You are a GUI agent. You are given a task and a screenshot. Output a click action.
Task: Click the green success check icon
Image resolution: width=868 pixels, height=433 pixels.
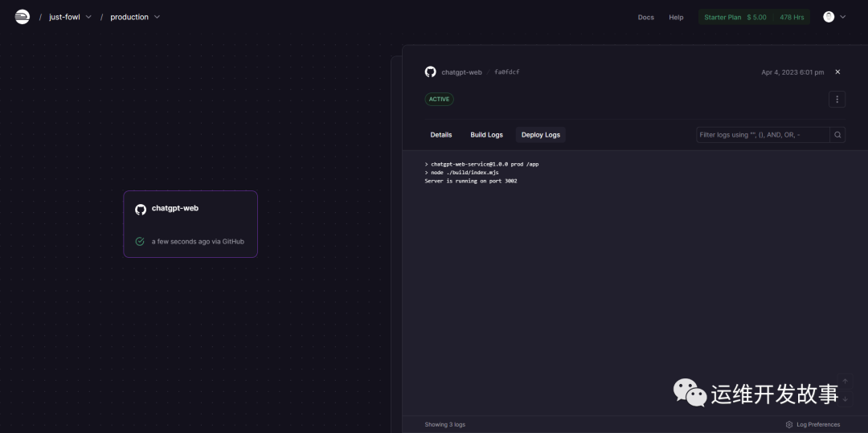point(140,241)
